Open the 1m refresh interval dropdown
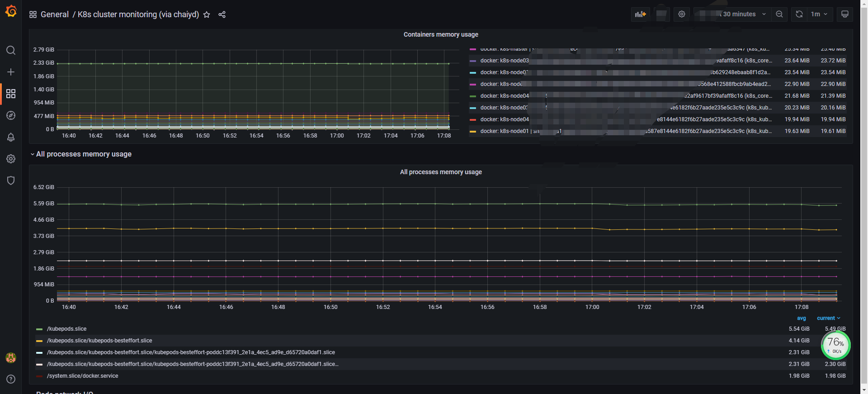Image resolution: width=868 pixels, height=394 pixels. pyautogui.click(x=819, y=14)
